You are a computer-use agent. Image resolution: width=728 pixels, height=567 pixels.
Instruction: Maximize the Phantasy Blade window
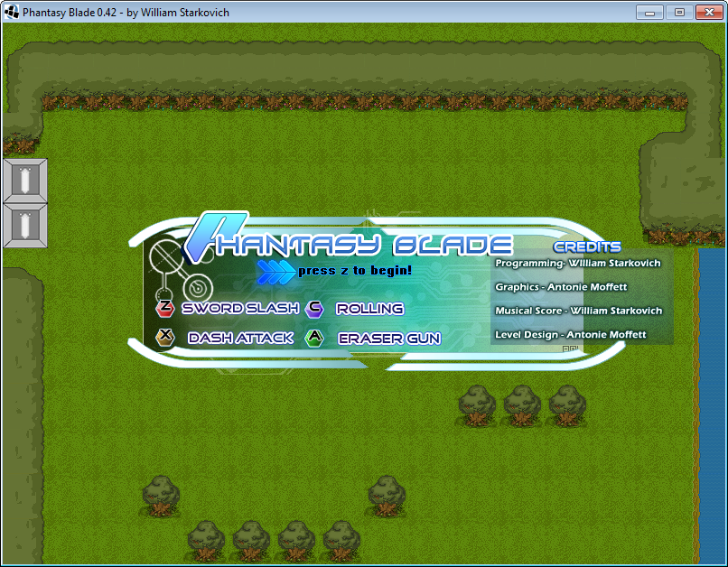tap(679, 12)
